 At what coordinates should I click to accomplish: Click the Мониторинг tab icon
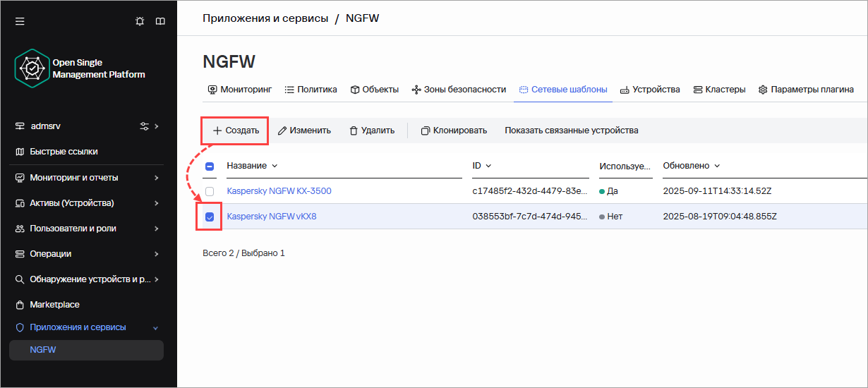[x=212, y=90]
